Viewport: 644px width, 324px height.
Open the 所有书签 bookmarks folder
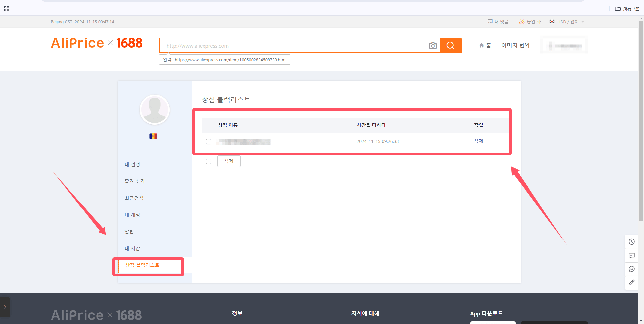(x=627, y=9)
